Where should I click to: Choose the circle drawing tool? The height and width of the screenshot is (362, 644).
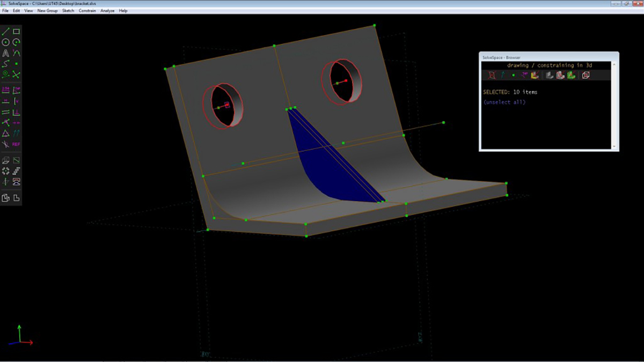5,42
